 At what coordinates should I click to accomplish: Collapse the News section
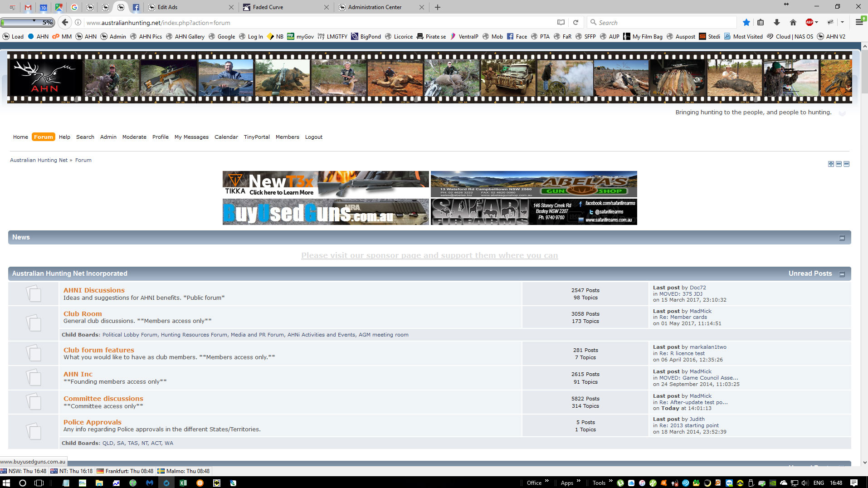coord(842,238)
